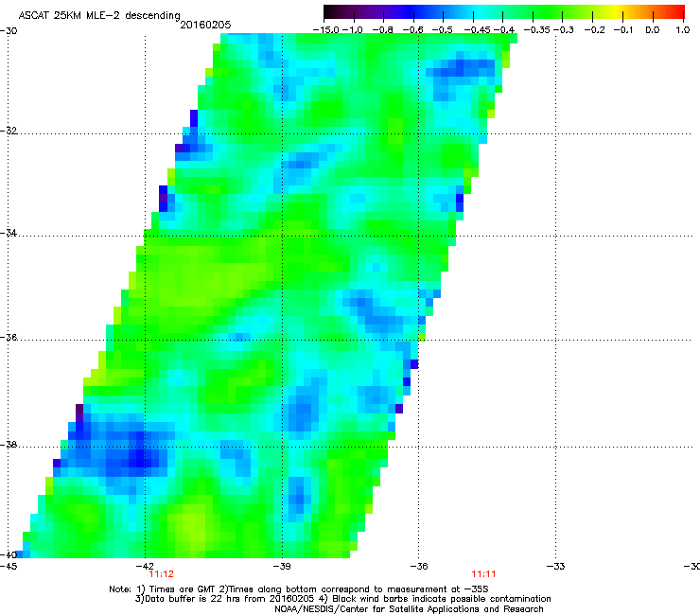Click the colorbar label '1.0'
This screenshot has height=615, width=700.
pyautogui.click(x=683, y=30)
